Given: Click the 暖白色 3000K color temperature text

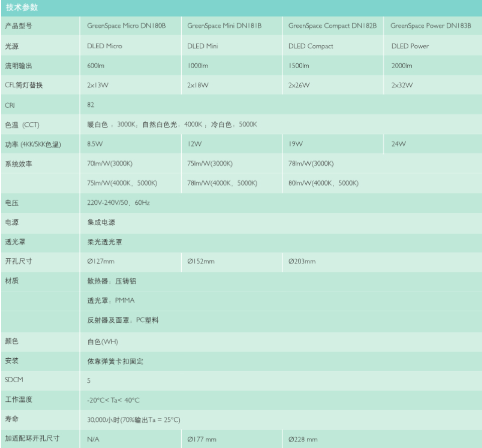Looking at the screenshot, I should click(111, 124).
